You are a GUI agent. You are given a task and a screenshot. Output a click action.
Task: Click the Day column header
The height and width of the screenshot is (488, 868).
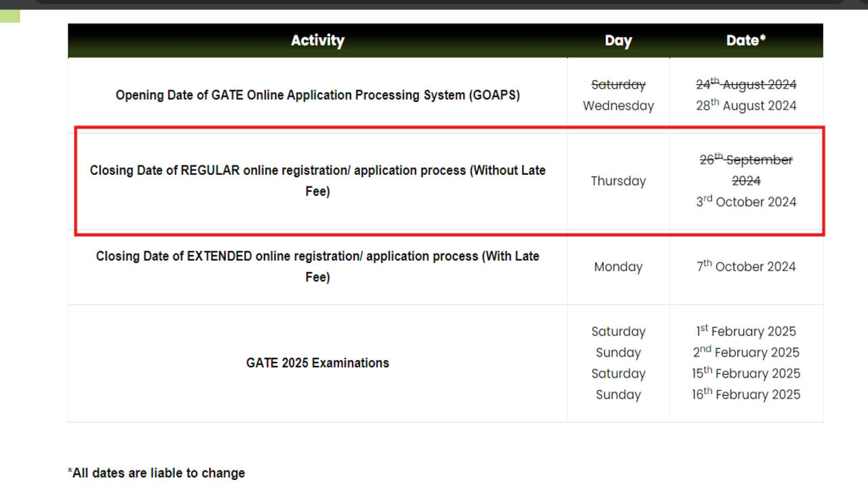618,41
